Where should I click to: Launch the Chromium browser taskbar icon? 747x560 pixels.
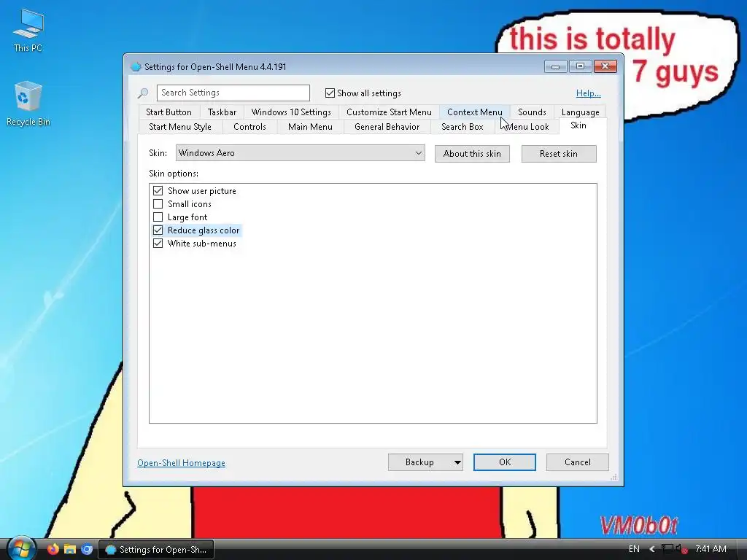(87, 549)
